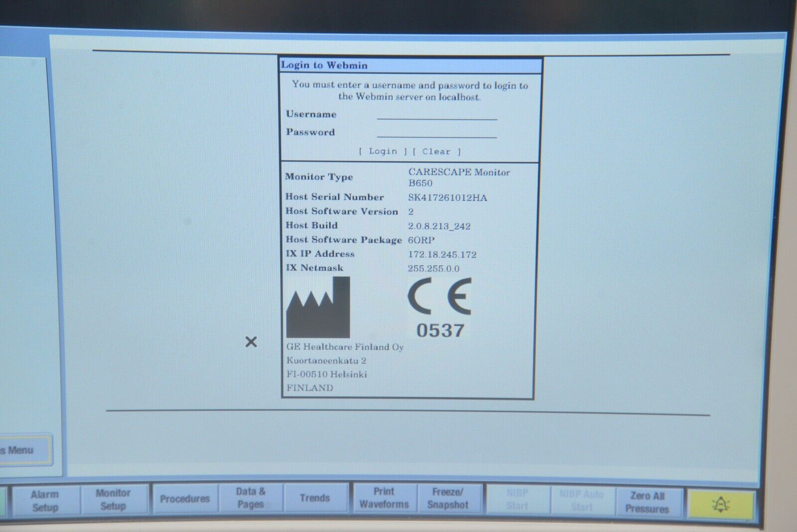Click the GE Healthcare Finland Oy text
The height and width of the screenshot is (532, 797).
click(x=345, y=347)
